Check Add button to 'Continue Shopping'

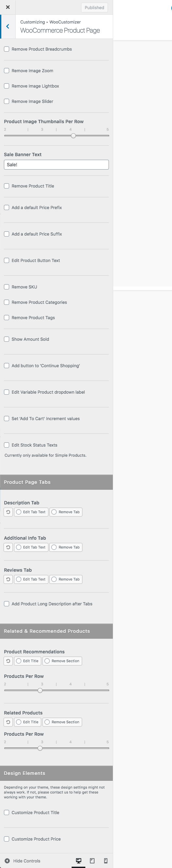coord(7,366)
